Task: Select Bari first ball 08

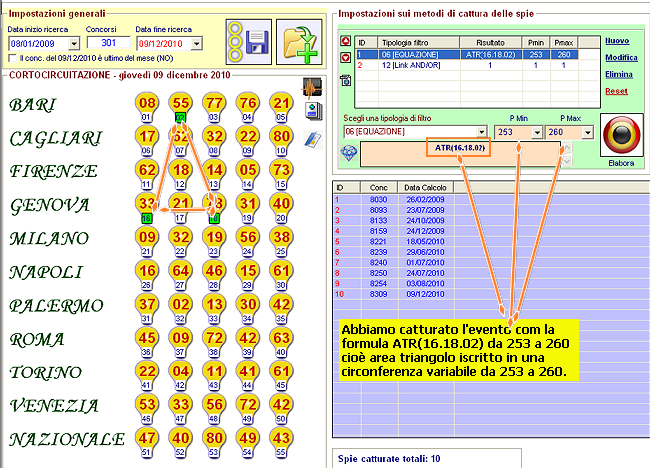Action: [x=147, y=103]
